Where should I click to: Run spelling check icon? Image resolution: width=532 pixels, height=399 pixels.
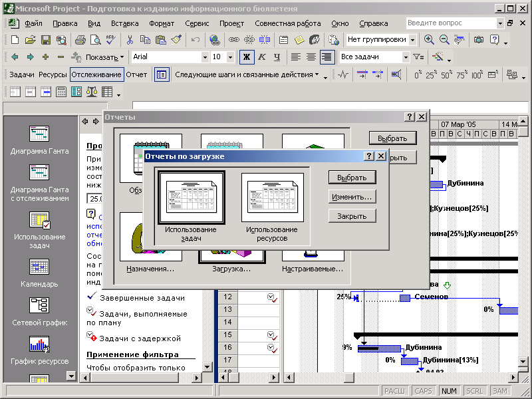pyautogui.click(x=110, y=40)
